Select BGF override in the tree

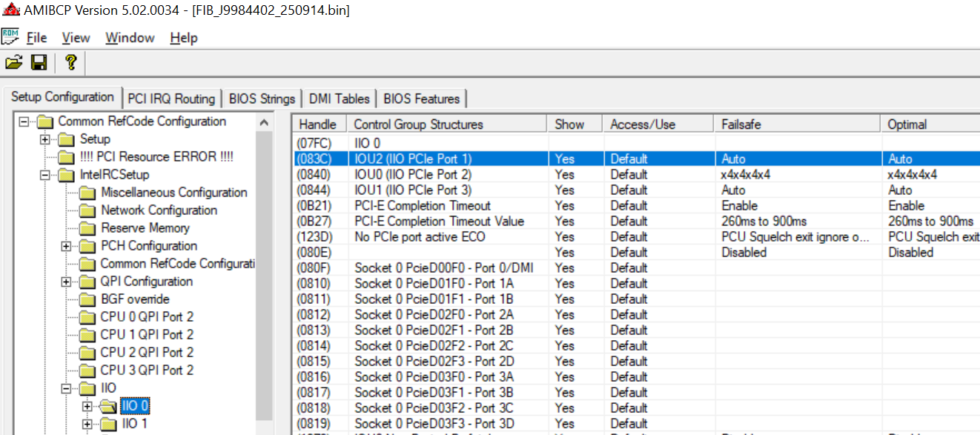tap(135, 299)
